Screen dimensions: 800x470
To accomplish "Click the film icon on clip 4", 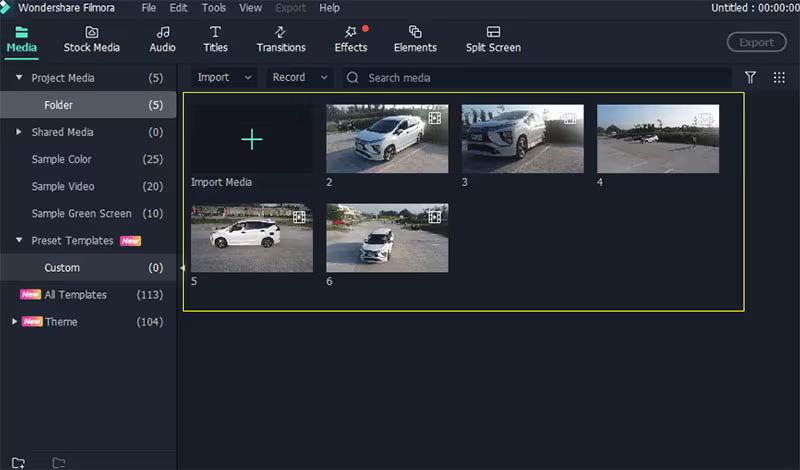I will point(705,118).
